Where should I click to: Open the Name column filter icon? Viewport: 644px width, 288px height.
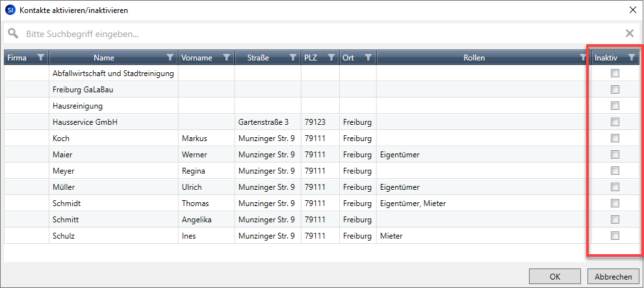170,57
